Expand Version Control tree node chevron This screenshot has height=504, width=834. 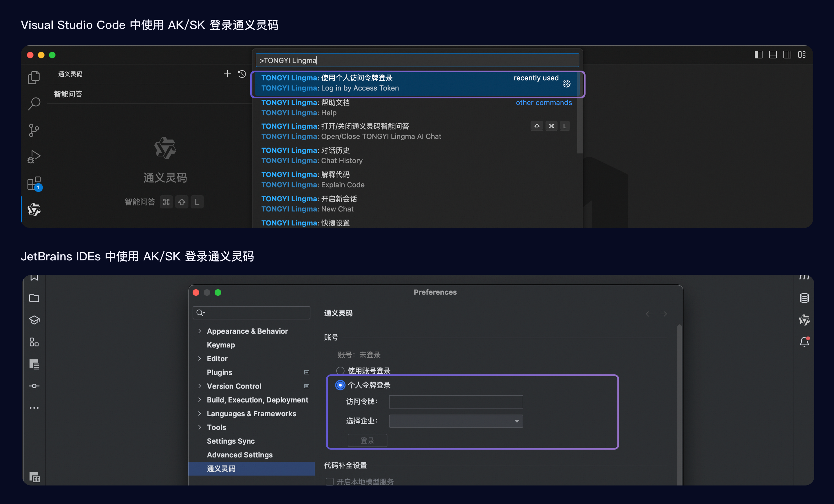click(x=199, y=386)
